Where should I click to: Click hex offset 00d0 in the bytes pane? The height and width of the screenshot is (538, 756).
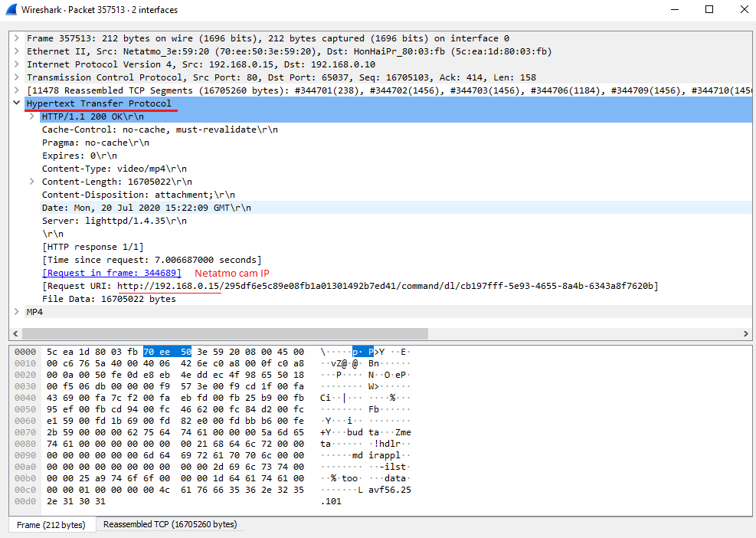coord(25,501)
